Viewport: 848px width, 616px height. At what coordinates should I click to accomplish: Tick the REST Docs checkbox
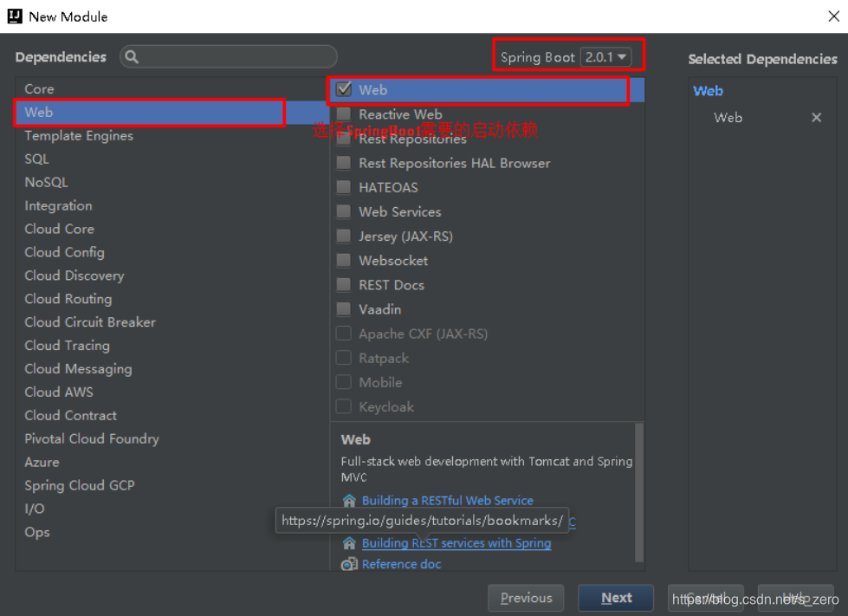pos(343,284)
